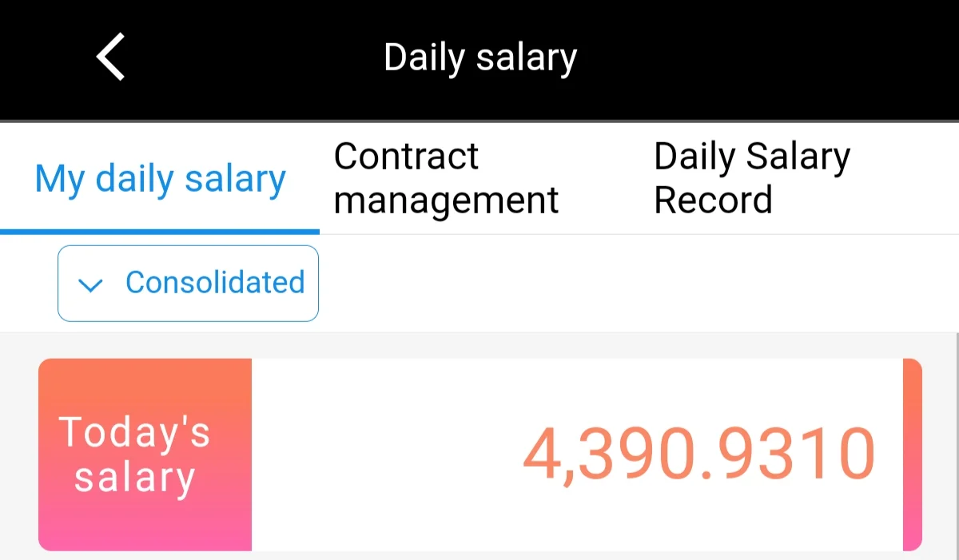Viewport: 959px width, 560px height.
Task: Click the down chevron beside Consolidated
Action: click(92, 284)
